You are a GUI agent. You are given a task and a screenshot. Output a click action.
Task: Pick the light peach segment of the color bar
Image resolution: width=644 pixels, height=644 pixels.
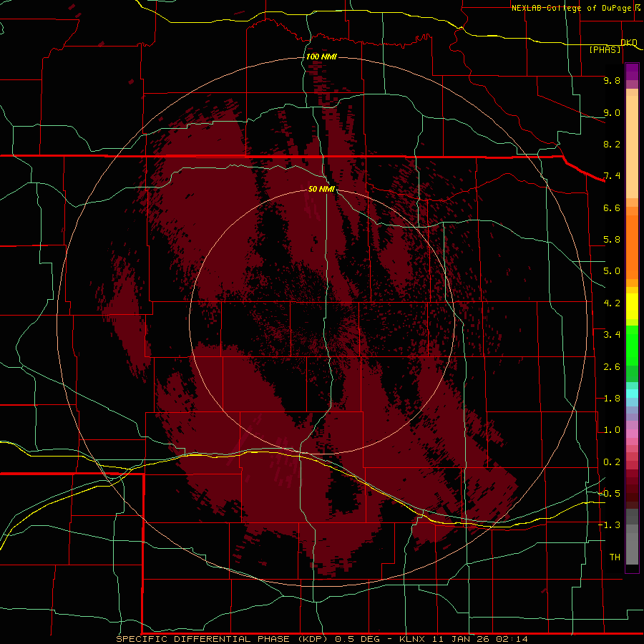pos(632,147)
